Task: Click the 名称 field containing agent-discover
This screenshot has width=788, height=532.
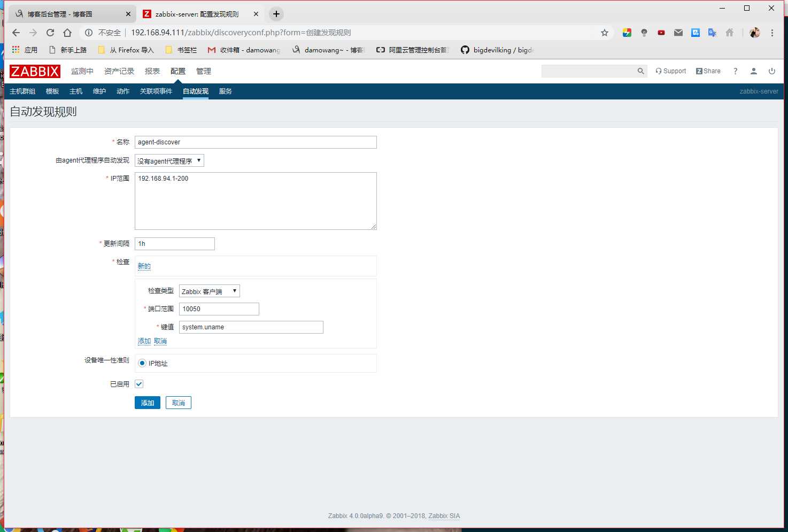Action: [256, 142]
